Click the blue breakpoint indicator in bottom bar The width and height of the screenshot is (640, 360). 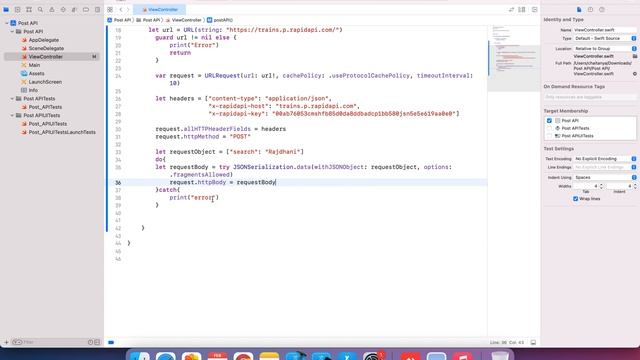click(x=111, y=342)
